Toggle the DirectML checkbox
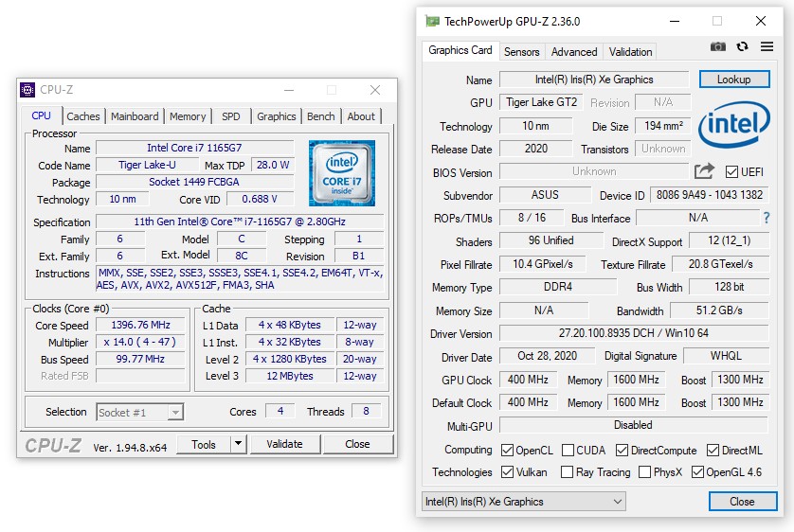 pos(713,450)
